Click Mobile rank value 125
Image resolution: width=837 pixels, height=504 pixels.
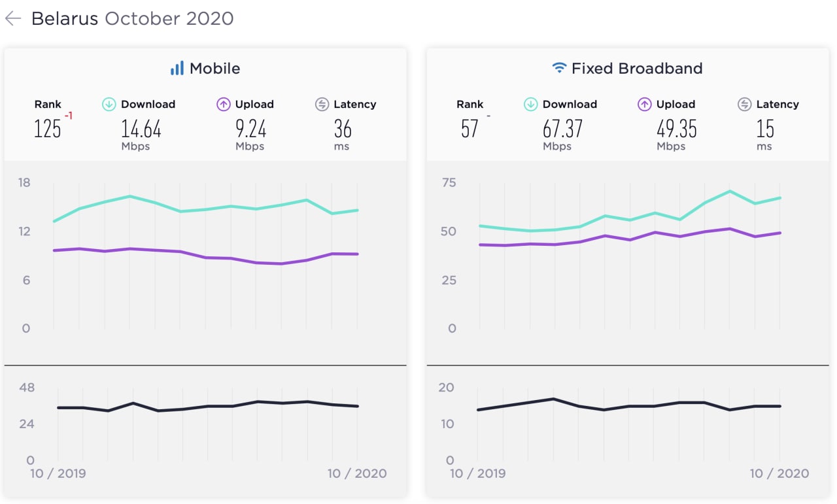48,129
